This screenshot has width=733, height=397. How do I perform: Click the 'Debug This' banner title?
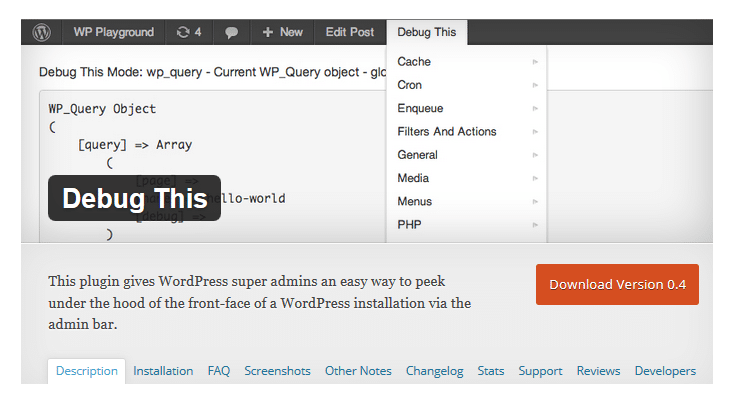[135, 198]
